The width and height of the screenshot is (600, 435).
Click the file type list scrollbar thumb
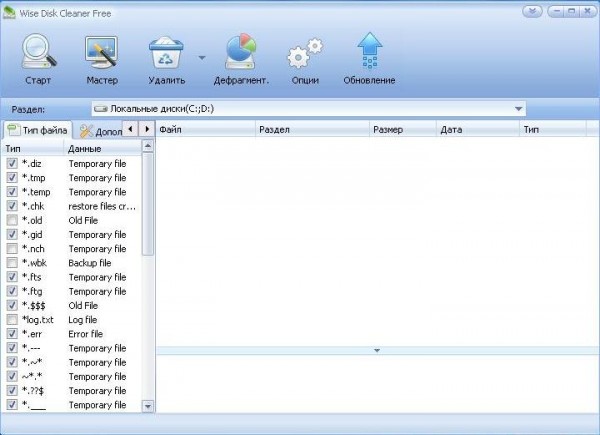(x=148, y=204)
